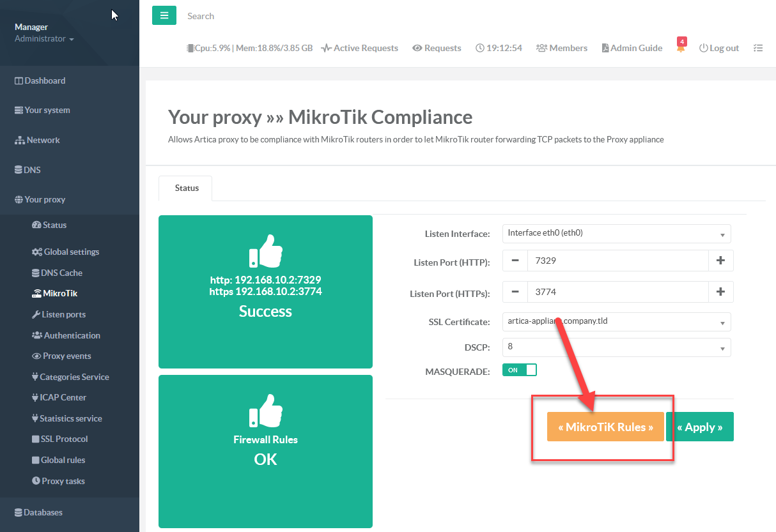Click the task list icon at top right

point(758,48)
